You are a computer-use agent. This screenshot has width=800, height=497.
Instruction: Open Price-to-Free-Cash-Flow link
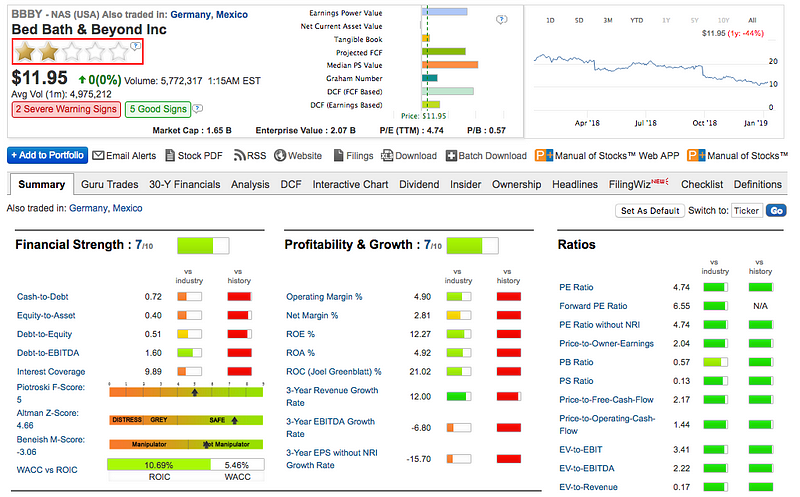pos(606,400)
